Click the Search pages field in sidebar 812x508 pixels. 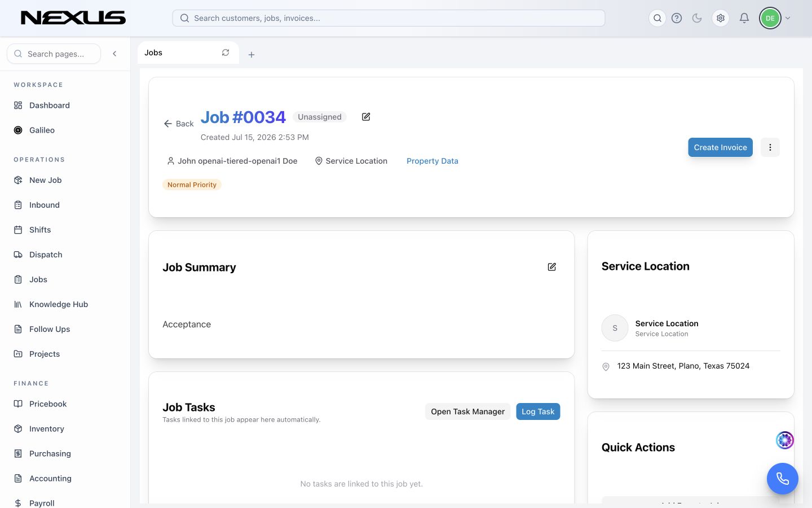click(54, 54)
